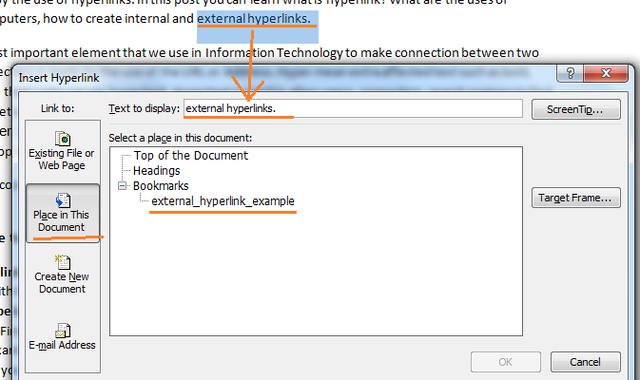Select external_hyperlink_example bookmark
The height and width of the screenshot is (380, 640).
click(223, 201)
